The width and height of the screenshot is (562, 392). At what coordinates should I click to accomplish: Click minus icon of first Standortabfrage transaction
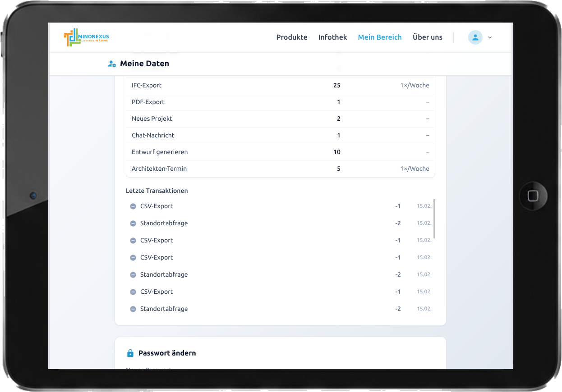coord(133,223)
